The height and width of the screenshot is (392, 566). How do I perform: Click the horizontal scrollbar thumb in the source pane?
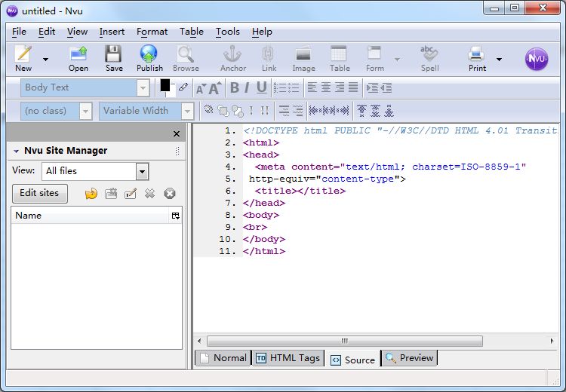pyautogui.click(x=345, y=341)
